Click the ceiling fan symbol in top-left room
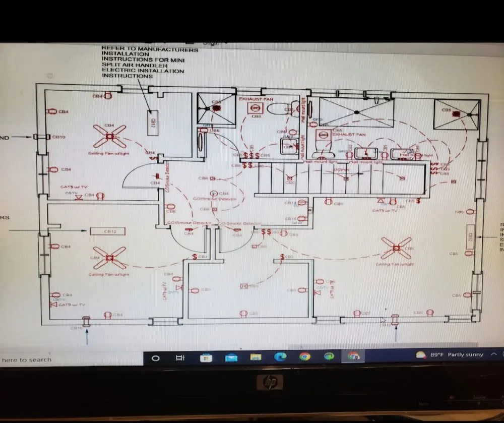The width and height of the screenshot is (504, 423). coord(109,137)
